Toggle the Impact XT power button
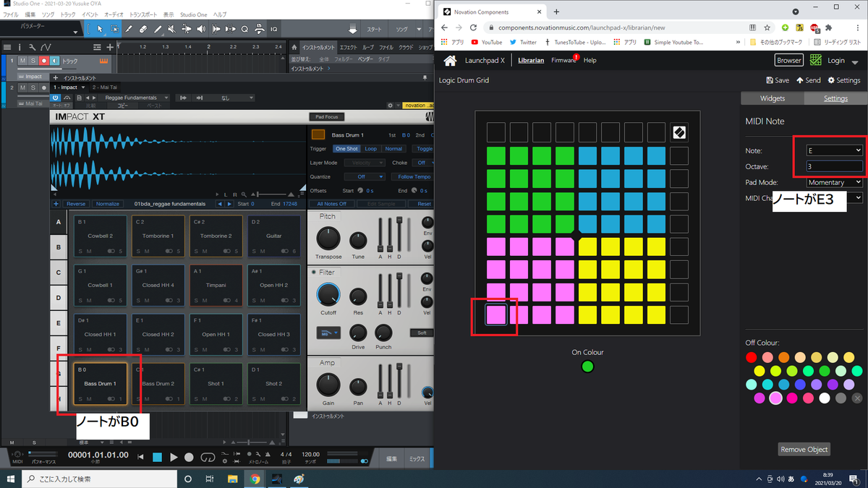The width and height of the screenshot is (868, 488). (x=56, y=98)
